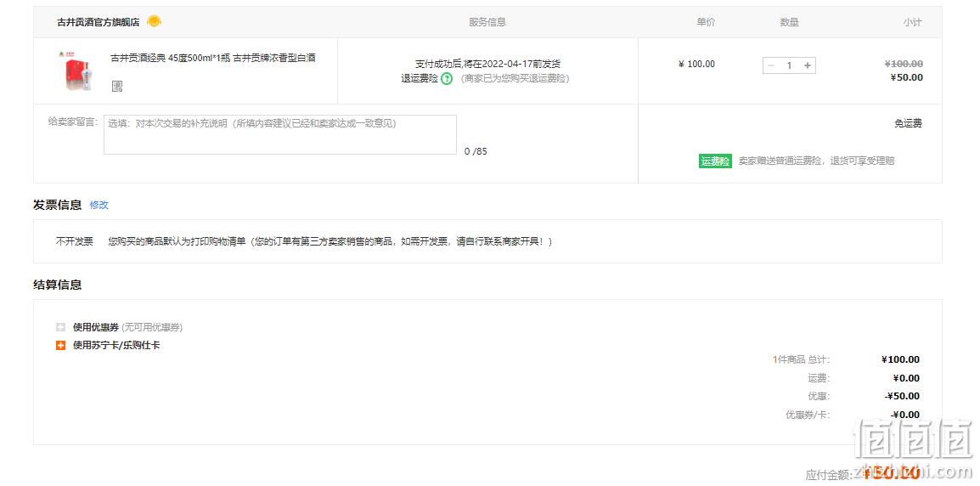Click the 使用苏宁卡/乐购仕卡 label
This screenshot has height=486, width=980.
coord(116,345)
